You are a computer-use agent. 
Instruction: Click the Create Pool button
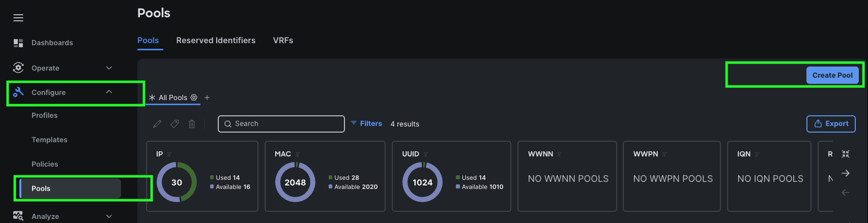(x=832, y=75)
